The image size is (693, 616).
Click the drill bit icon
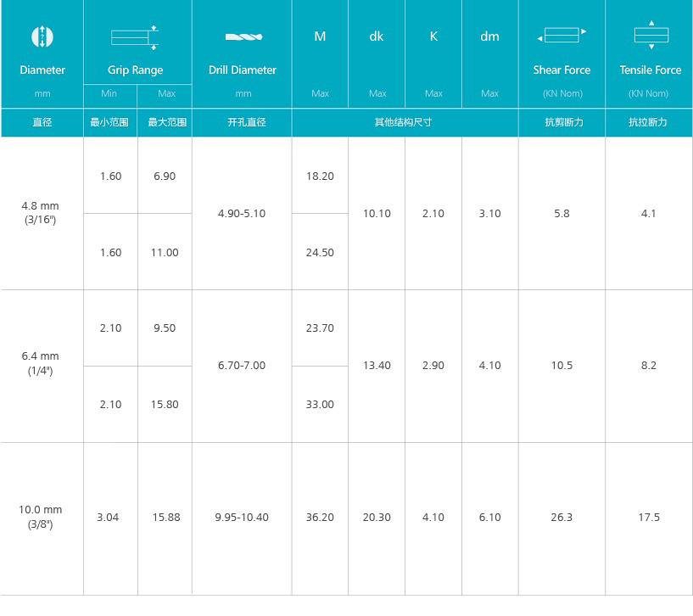(243, 36)
